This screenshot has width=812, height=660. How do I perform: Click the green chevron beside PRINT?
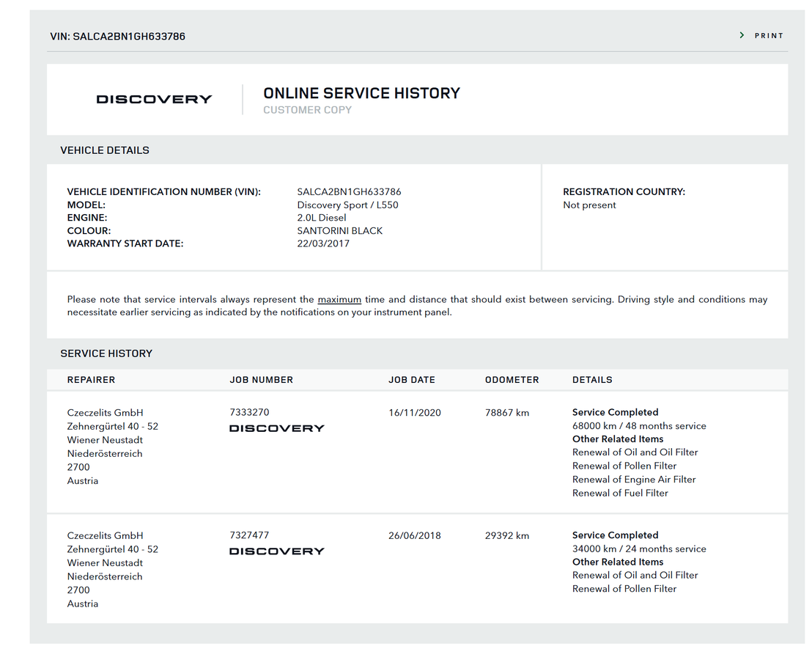[742, 35]
